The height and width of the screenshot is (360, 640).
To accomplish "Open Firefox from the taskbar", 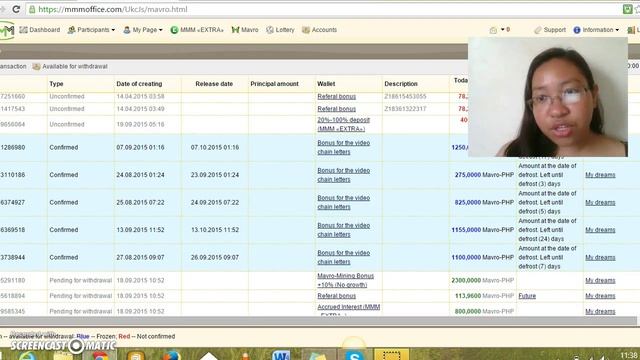I will click(x=172, y=355).
